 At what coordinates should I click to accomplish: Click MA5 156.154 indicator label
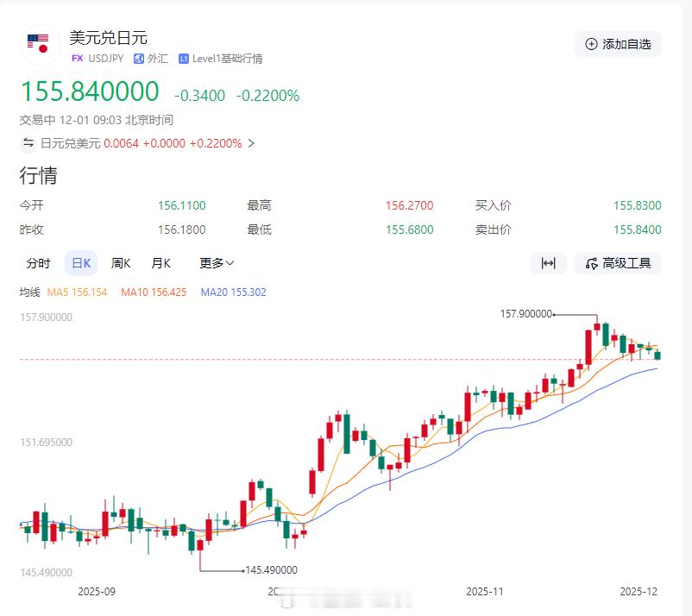(77, 292)
